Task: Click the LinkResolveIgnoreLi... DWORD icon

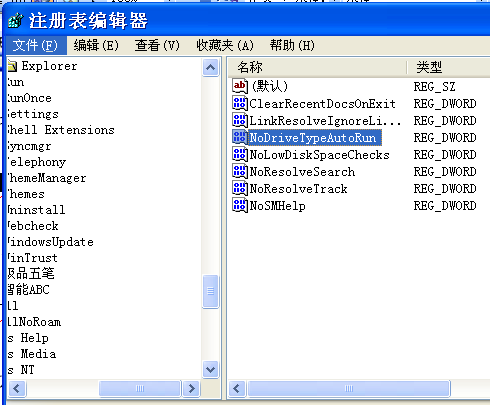Action: (240, 120)
